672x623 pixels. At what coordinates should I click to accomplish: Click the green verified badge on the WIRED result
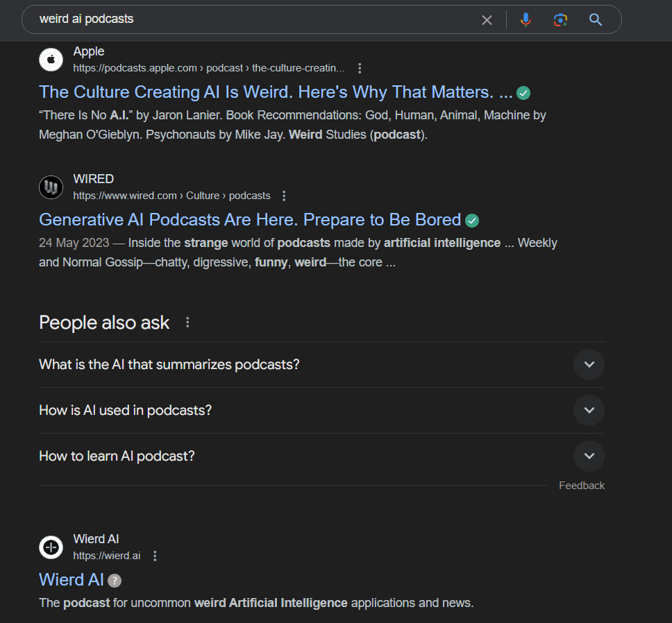[x=472, y=221]
